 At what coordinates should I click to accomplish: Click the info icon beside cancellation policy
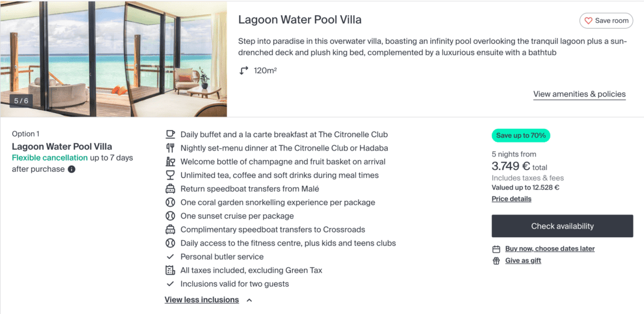71,169
